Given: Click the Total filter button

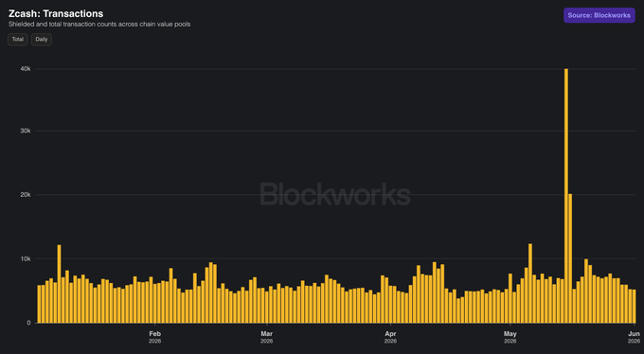Looking at the screenshot, I should click(18, 40).
